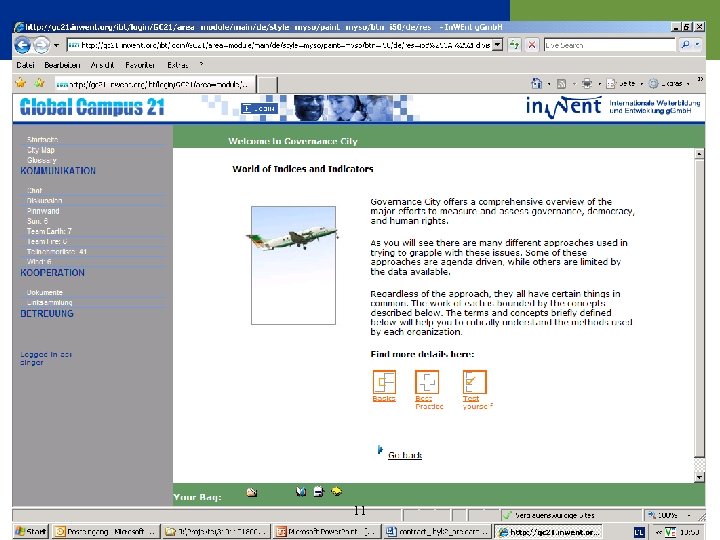Open the Team Earth: 7 link
The width and height of the screenshot is (720, 540).
pyautogui.click(x=49, y=231)
